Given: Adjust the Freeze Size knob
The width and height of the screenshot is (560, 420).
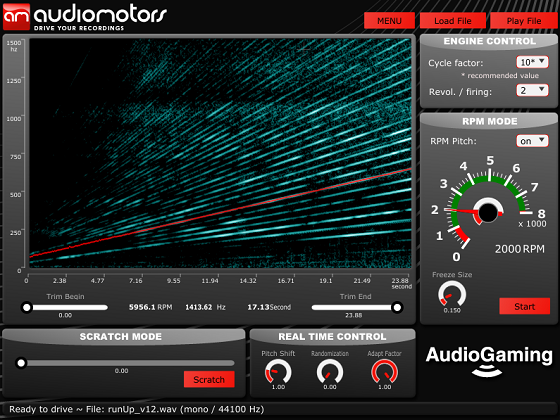Looking at the screenshot, I should coord(452,294).
